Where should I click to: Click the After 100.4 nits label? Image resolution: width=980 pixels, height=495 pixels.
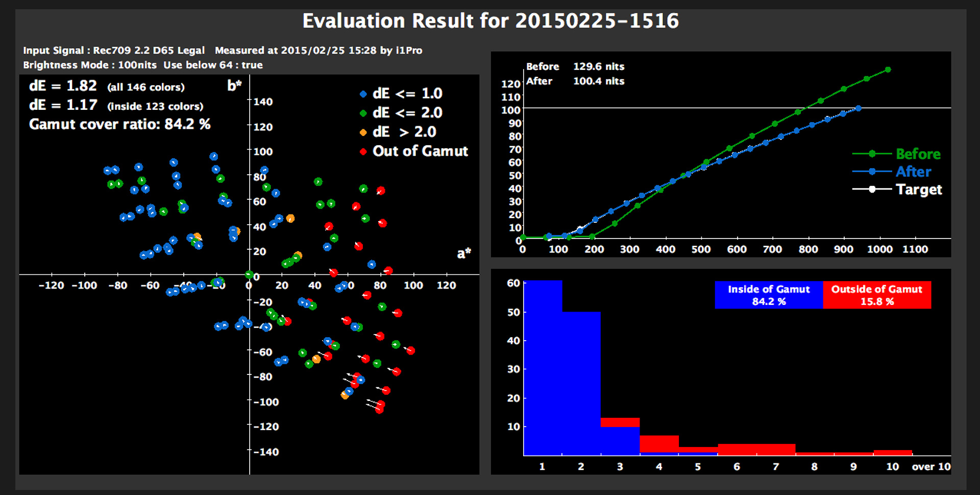click(x=575, y=81)
